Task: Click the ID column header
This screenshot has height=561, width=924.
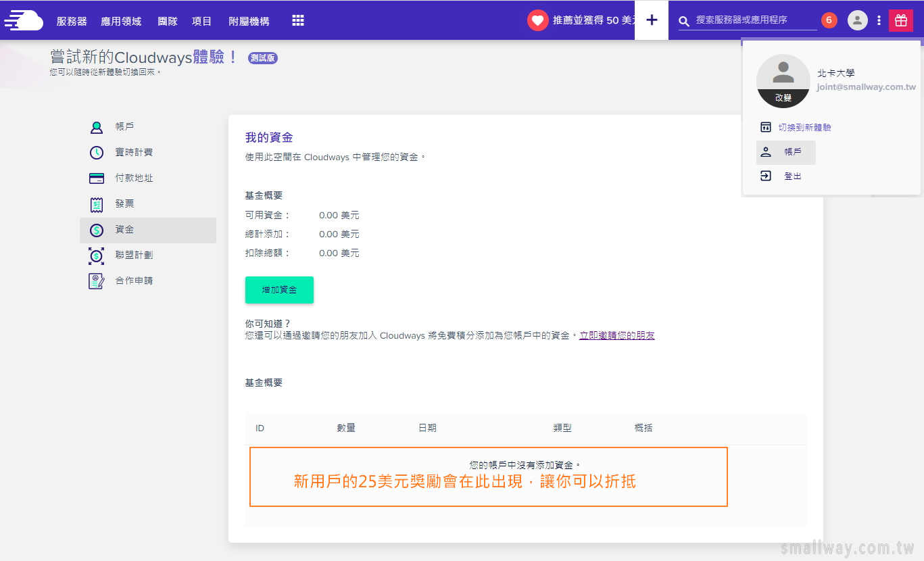Action: coord(260,428)
